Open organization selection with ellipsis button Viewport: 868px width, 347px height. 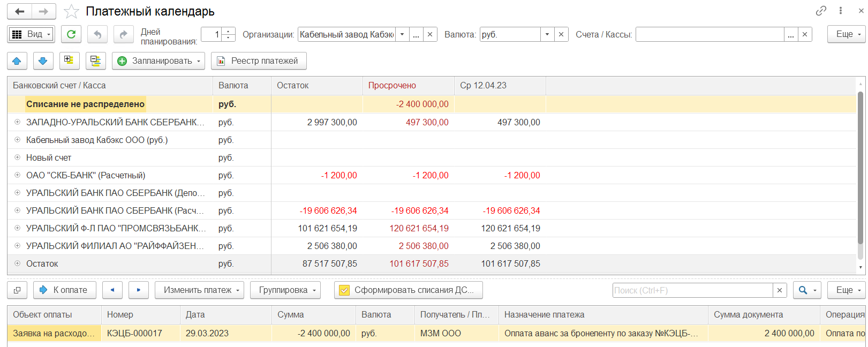point(416,34)
